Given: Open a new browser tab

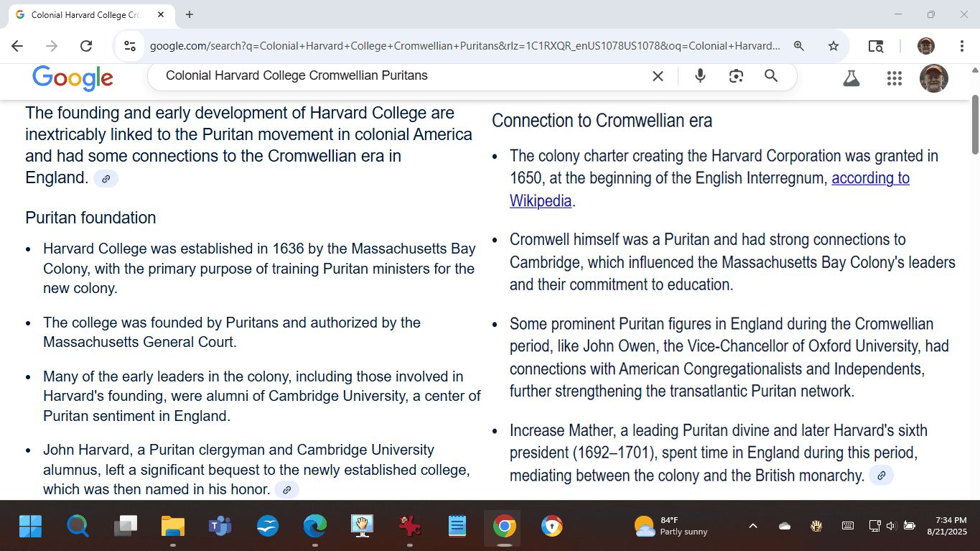Looking at the screenshot, I should click(x=190, y=14).
